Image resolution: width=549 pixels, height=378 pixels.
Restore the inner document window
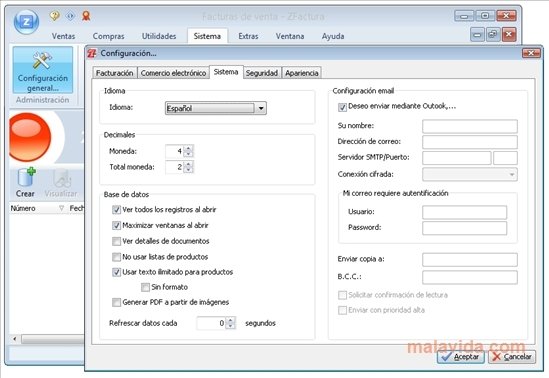coord(493,34)
